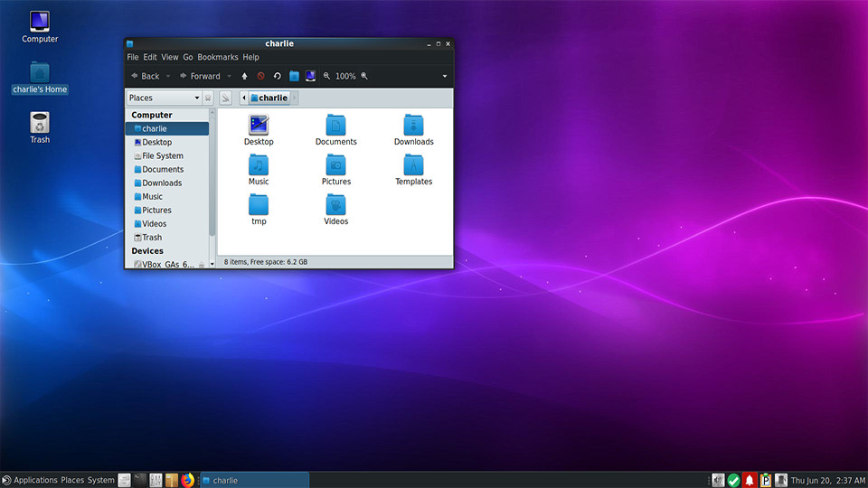Open the Templates folder in file view
Viewport: 868px width, 488px height.
tap(413, 170)
